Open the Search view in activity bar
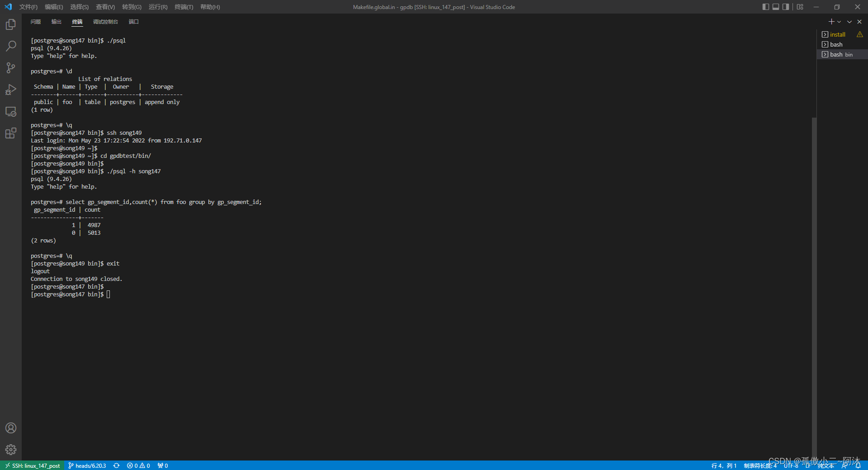The width and height of the screenshot is (868, 470). (11, 46)
